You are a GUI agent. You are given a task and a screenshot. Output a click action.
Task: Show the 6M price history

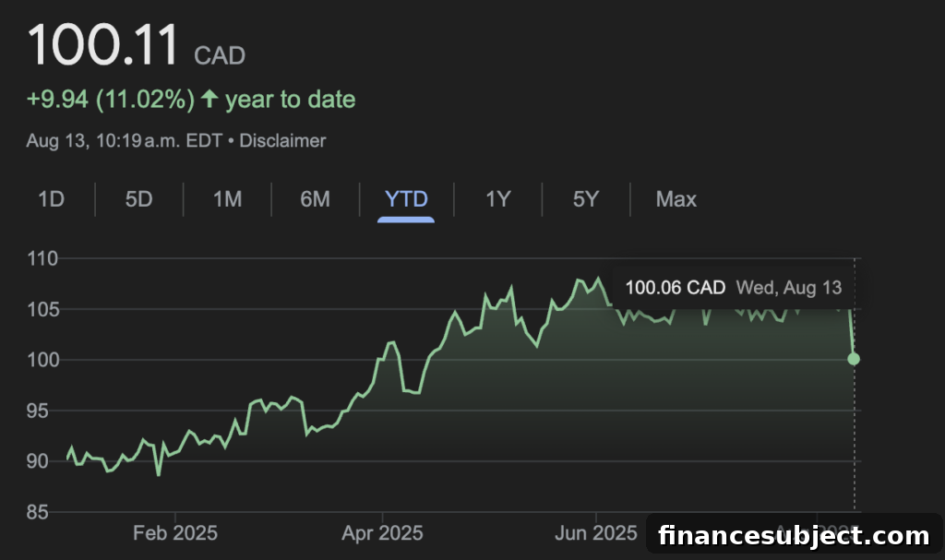(316, 199)
